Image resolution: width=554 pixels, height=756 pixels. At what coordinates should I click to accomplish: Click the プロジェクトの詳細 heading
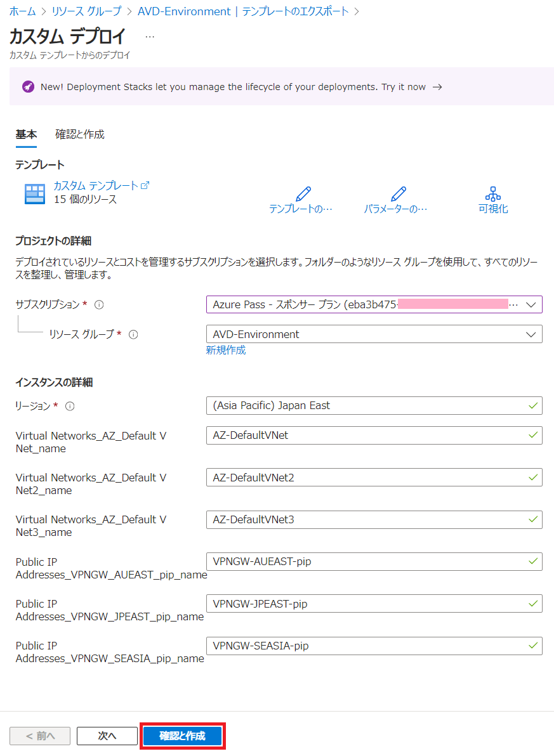click(x=53, y=240)
